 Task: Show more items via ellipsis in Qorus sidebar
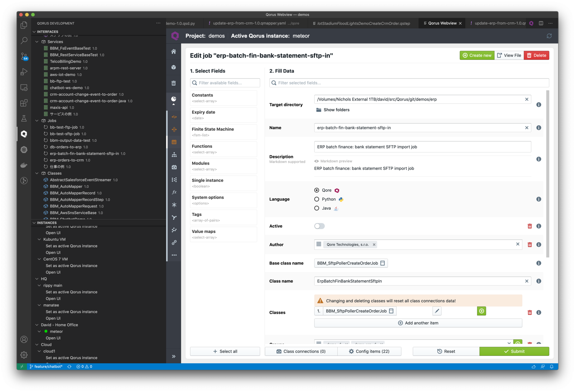[x=174, y=255]
